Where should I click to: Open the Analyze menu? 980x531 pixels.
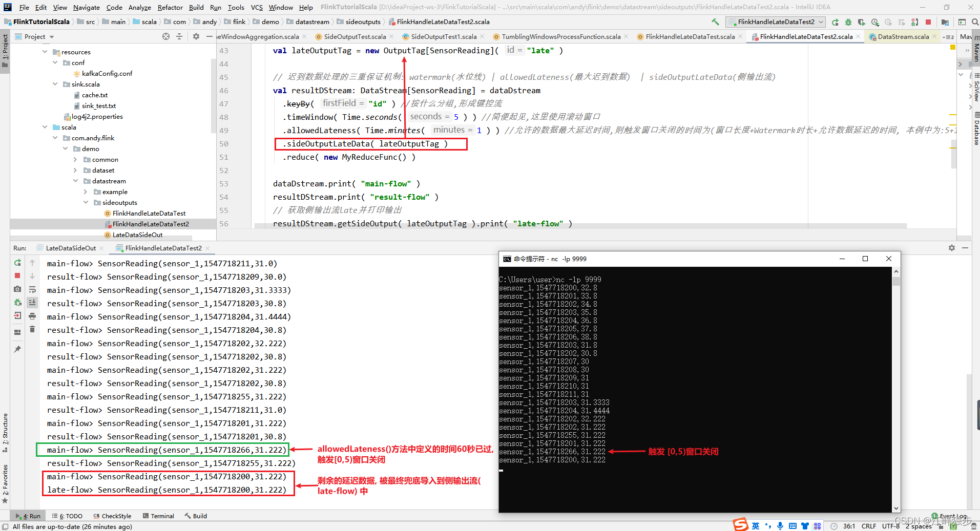click(x=139, y=7)
